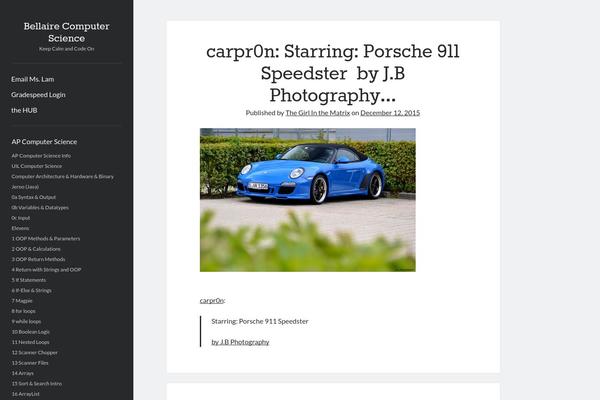Select 13 Scanner Files

point(30,362)
